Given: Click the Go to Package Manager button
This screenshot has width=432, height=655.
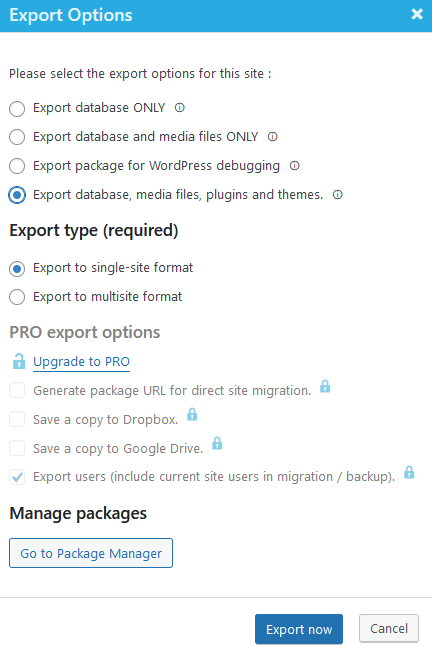Looking at the screenshot, I should [91, 553].
